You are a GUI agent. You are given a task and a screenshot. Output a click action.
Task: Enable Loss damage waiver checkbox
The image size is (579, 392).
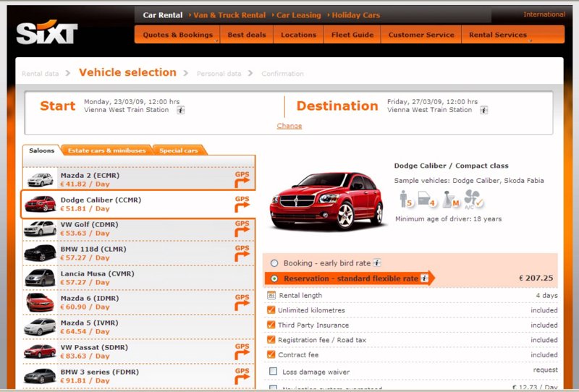click(x=274, y=371)
